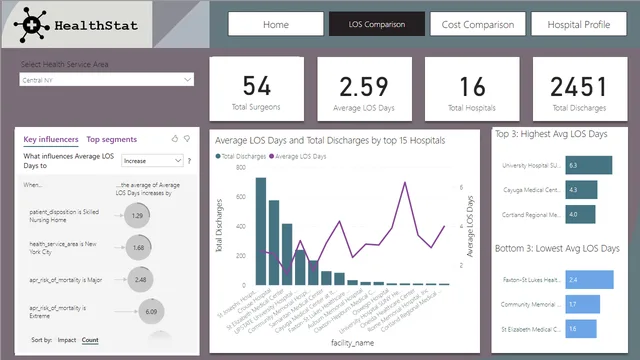This screenshot has height=360, width=640.
Task: Open the Home page
Action: (276, 24)
